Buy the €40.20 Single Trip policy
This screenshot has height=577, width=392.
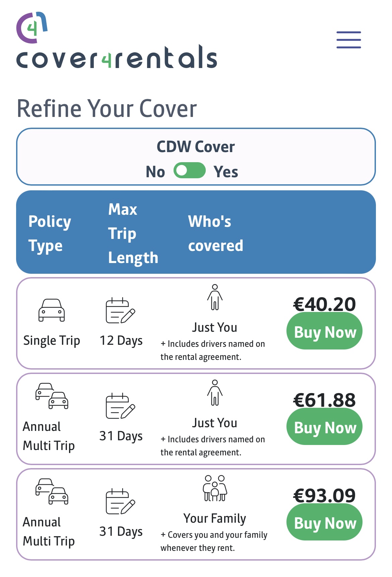point(324,331)
